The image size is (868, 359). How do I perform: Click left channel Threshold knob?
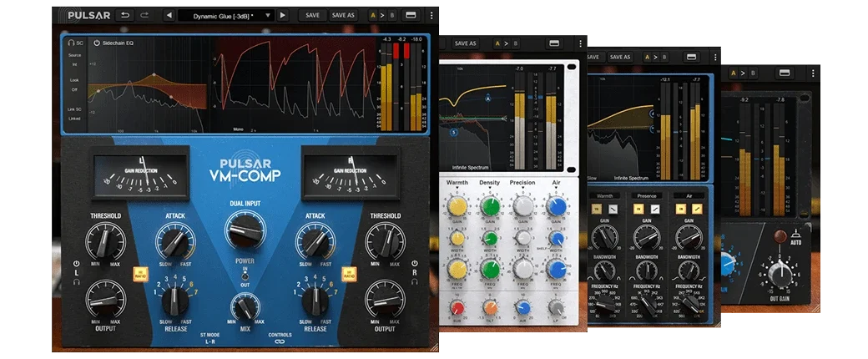tap(105, 241)
